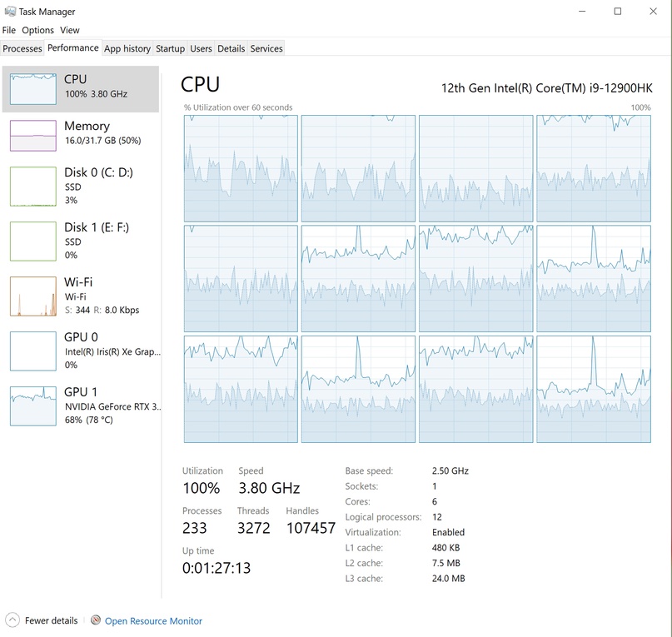
Task: Select the Performance tab
Action: (x=72, y=47)
